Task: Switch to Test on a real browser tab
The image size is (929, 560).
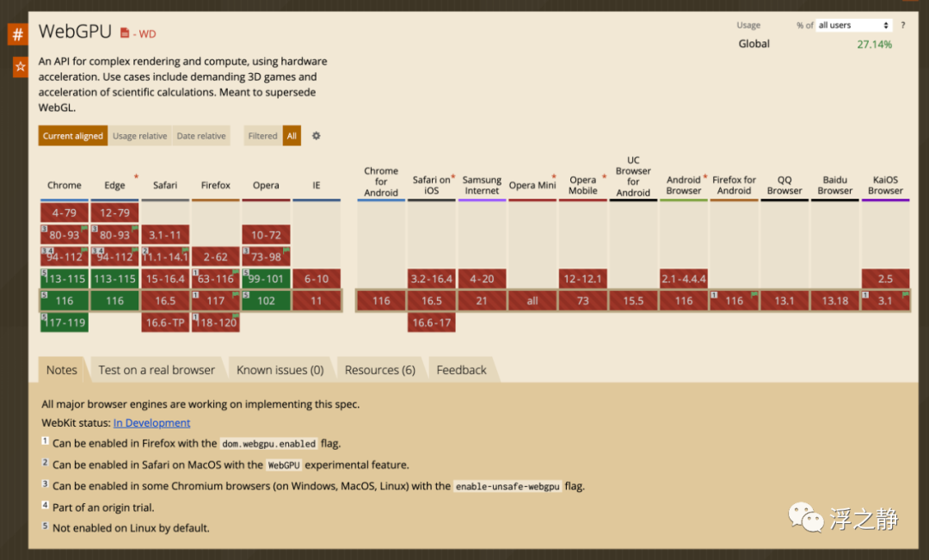Action: tap(157, 370)
